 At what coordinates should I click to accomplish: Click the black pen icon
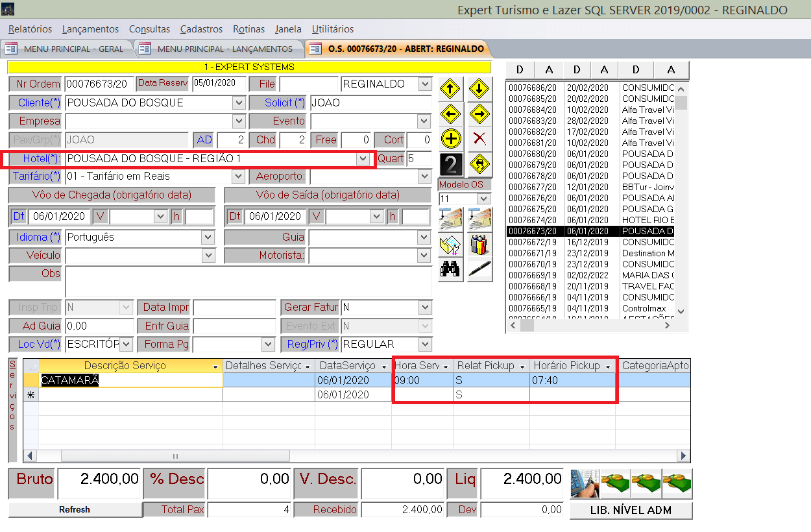tap(479, 268)
